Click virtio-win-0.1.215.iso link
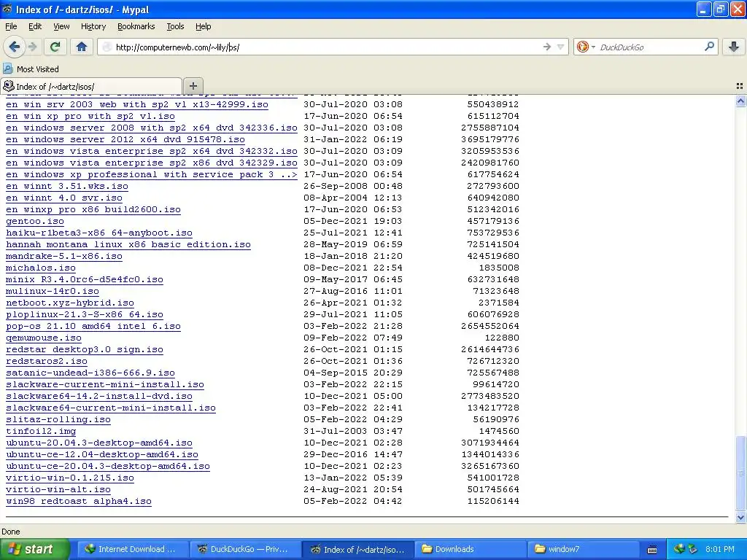The width and height of the screenshot is (747, 560). [x=69, y=478]
